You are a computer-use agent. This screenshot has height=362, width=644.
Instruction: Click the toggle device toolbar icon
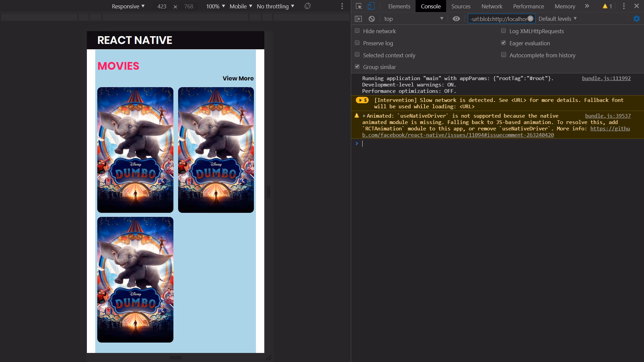tap(370, 6)
